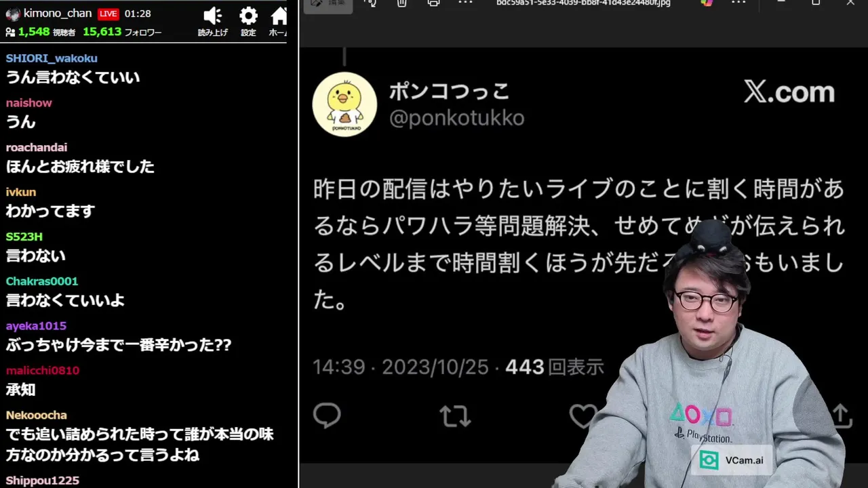Click the colorful Copilot icon in title bar

pyautogui.click(x=707, y=3)
